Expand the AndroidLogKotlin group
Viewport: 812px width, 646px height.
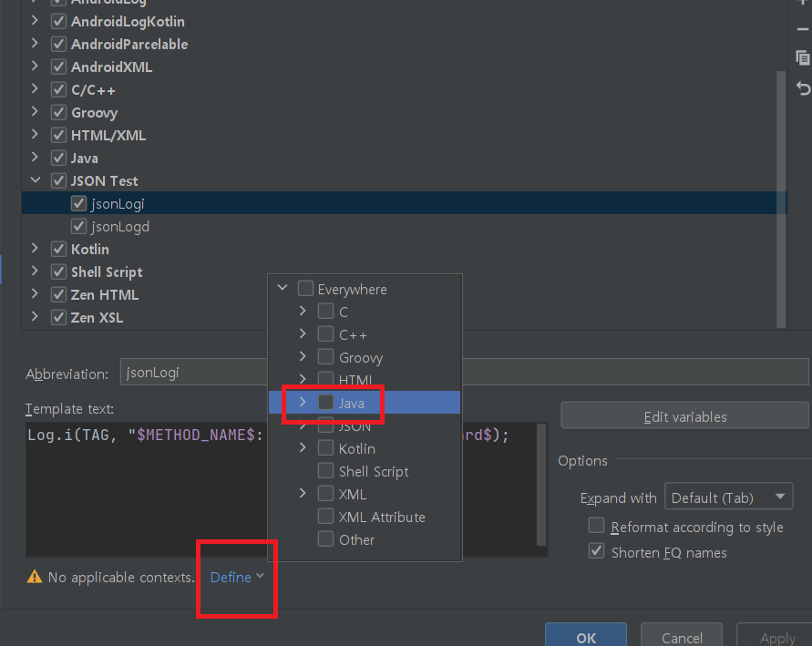click(35, 21)
